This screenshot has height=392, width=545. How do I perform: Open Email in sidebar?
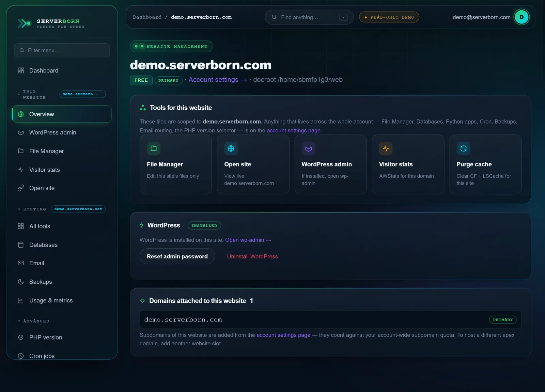tap(62, 263)
